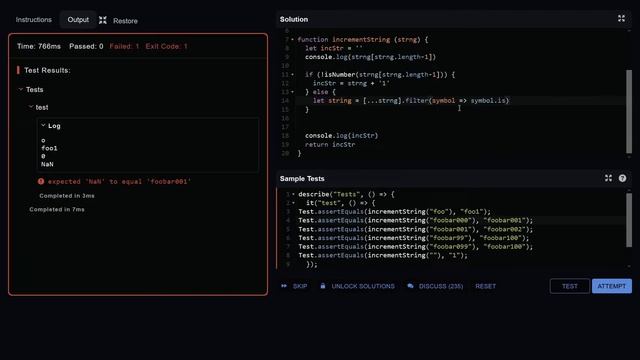Image resolution: width=640 pixels, height=360 pixels.
Task: Click 'Exit Code: 1' text
Action: click(x=166, y=46)
